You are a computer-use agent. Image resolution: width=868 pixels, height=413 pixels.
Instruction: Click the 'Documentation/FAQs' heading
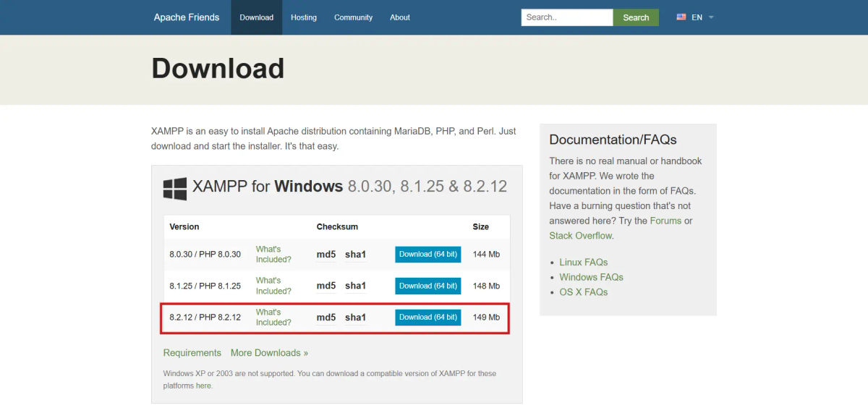point(613,140)
